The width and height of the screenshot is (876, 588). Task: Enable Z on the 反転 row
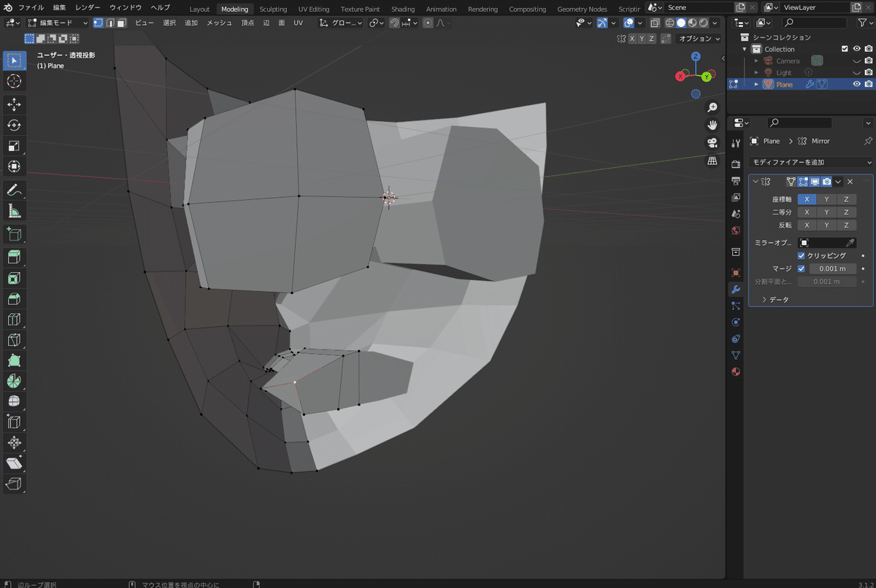[846, 225]
